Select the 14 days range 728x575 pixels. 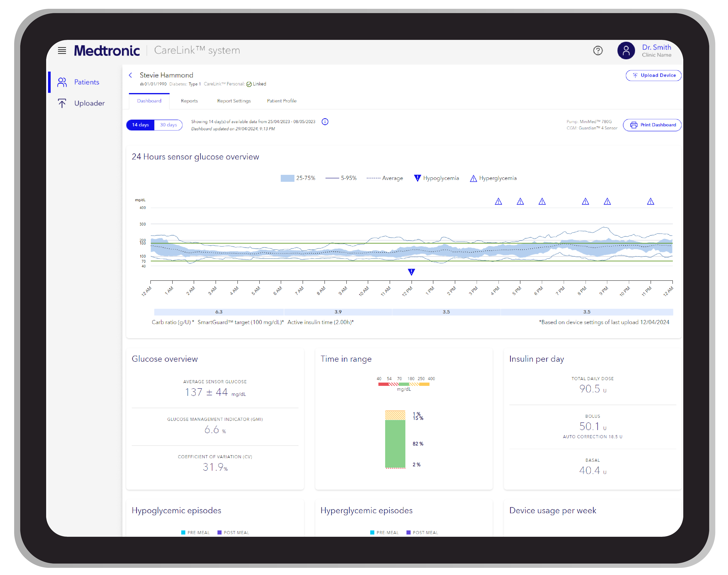140,125
